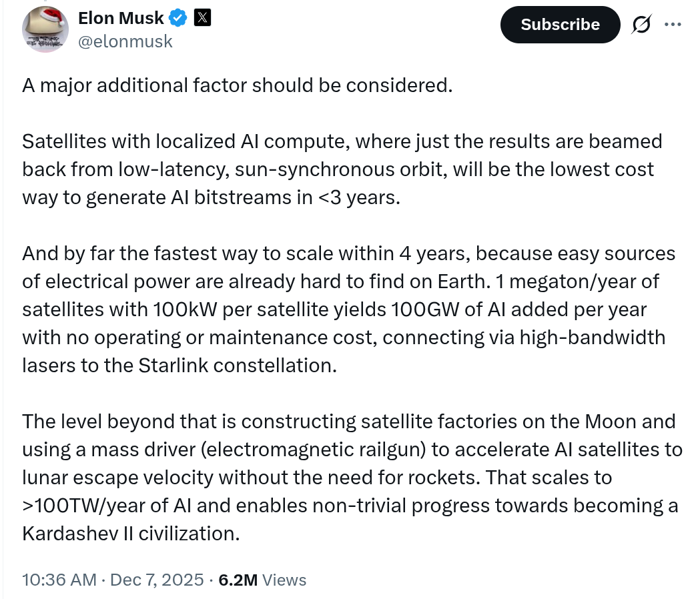Click paragraph starting 'The level beyond that'

click(x=352, y=477)
